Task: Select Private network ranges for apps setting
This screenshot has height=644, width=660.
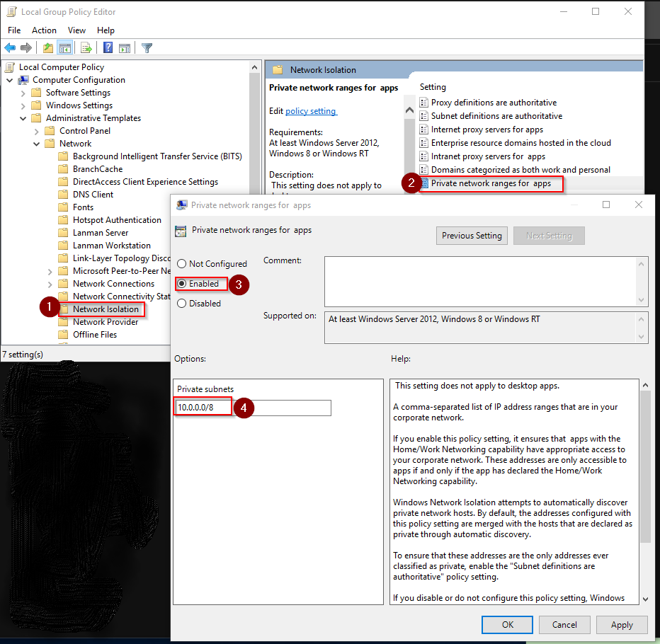Action: pos(491,183)
